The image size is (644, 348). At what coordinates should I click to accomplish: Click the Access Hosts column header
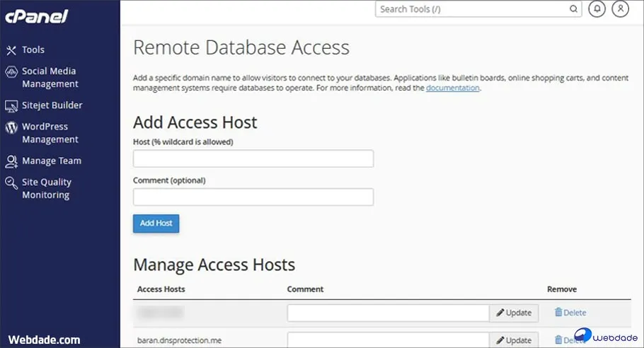coord(161,289)
